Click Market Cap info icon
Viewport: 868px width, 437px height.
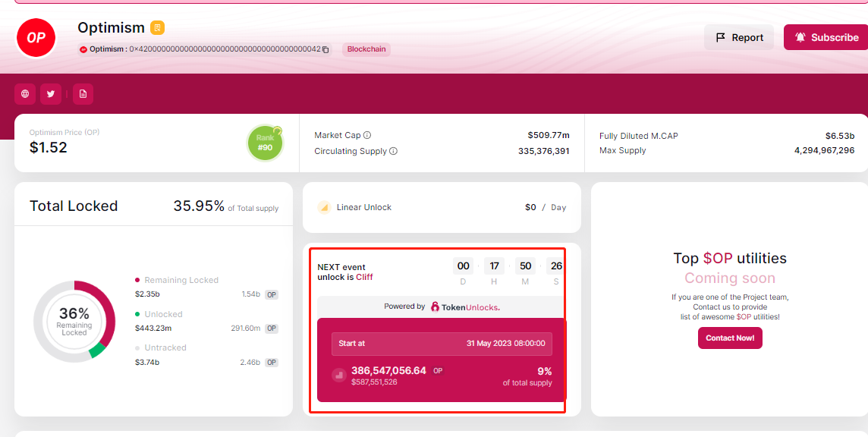(x=367, y=135)
